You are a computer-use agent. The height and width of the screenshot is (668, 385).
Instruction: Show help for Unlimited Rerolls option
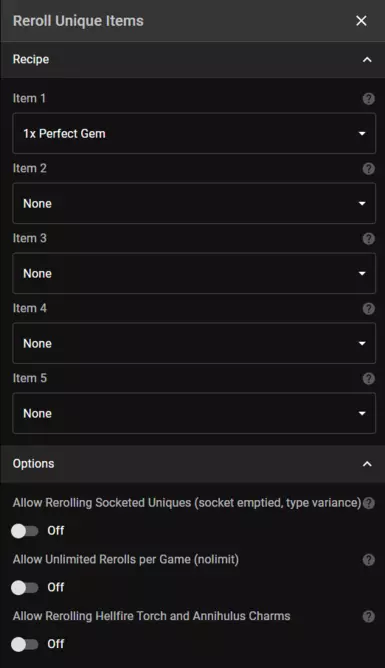click(368, 560)
